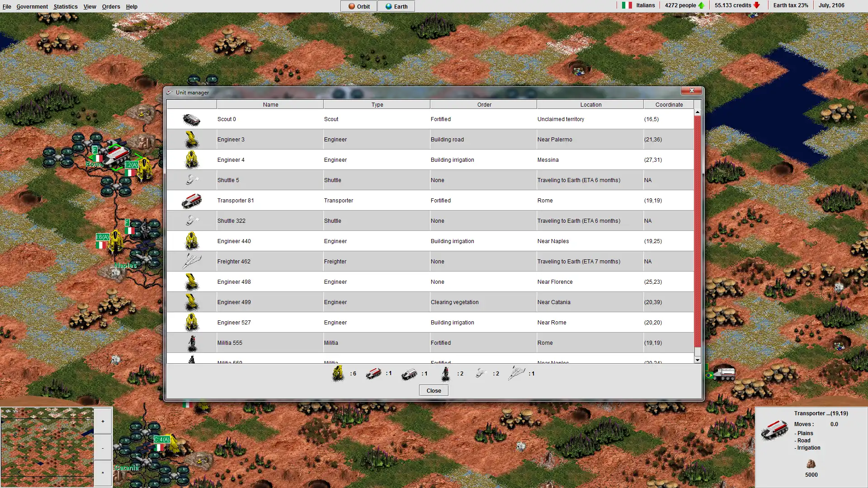
Task: Open the Statistics menu
Action: coord(65,6)
